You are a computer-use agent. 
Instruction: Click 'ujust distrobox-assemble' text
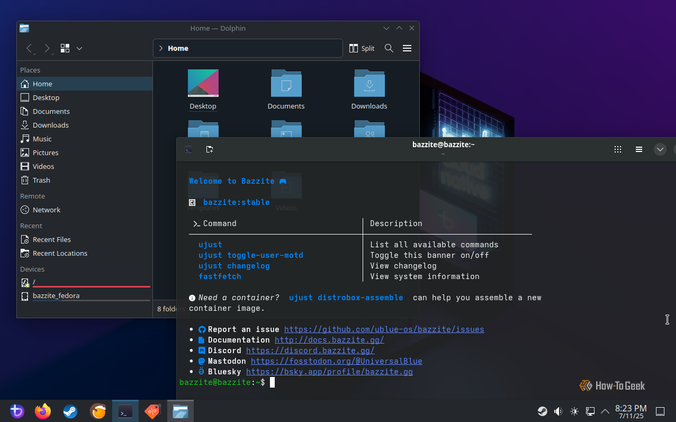(346, 297)
